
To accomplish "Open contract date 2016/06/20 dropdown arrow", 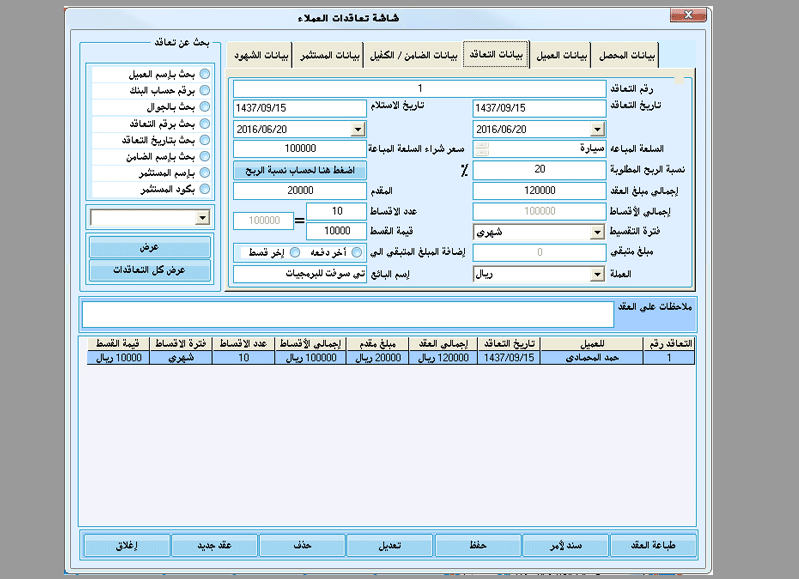I will pyautogui.click(x=597, y=129).
